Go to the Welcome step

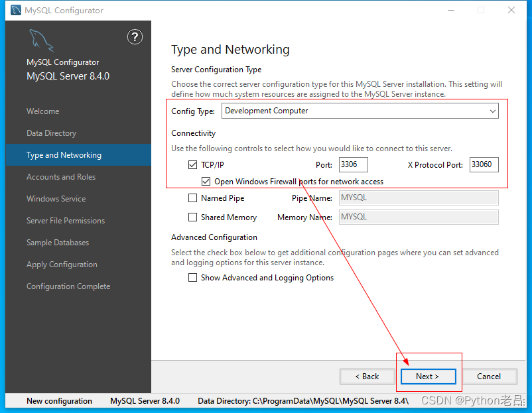[42, 111]
